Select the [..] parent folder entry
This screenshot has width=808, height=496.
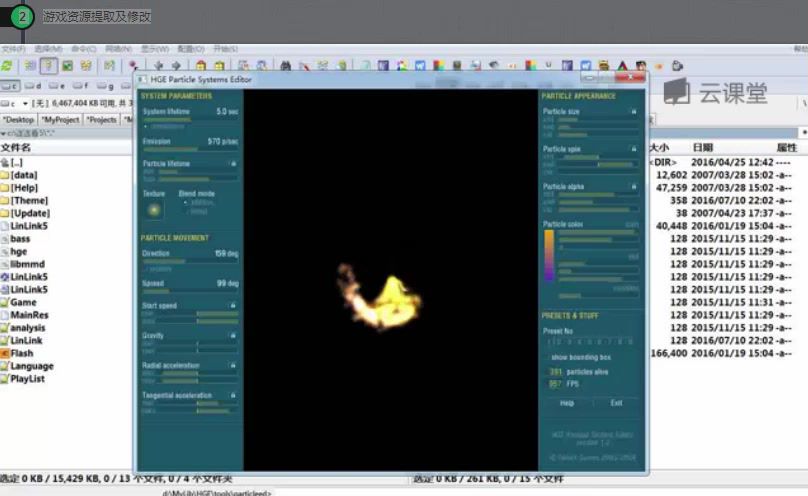click(16, 163)
